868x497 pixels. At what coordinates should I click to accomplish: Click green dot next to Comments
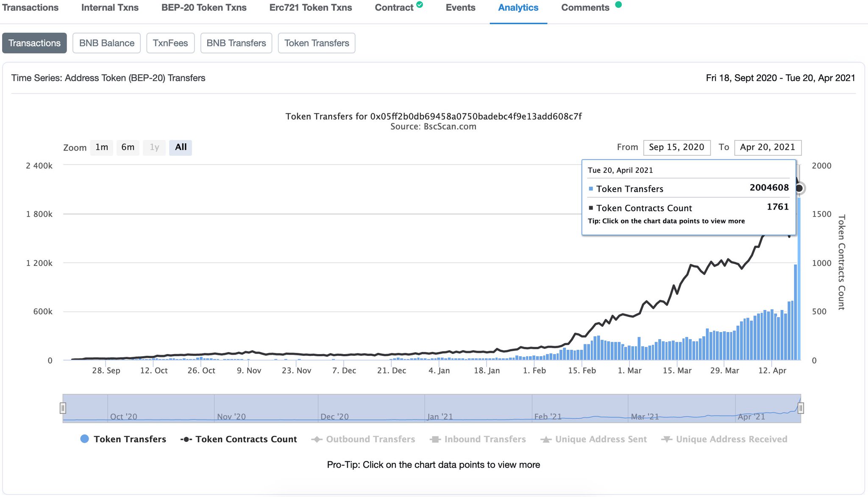pyautogui.click(x=618, y=5)
